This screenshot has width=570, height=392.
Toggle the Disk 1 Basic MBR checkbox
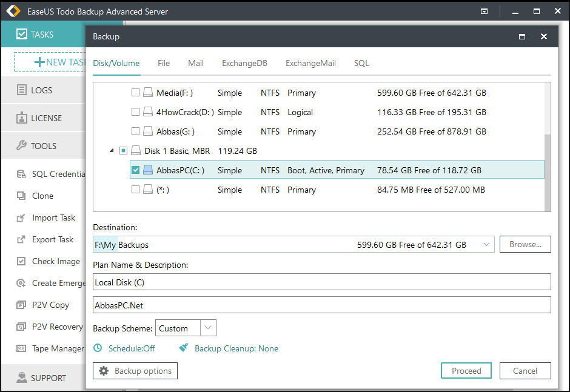123,150
